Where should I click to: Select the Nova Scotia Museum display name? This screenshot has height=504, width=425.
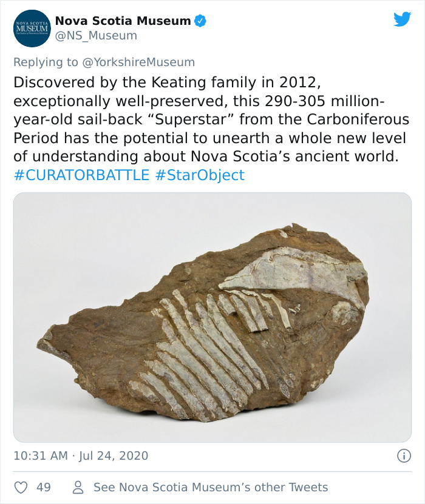click(x=122, y=19)
